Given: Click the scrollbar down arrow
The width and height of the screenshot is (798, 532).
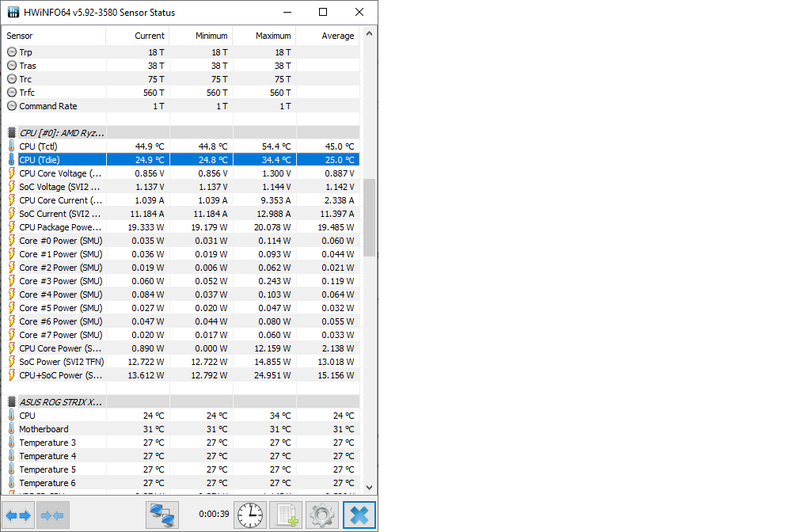Looking at the screenshot, I should coord(370,487).
